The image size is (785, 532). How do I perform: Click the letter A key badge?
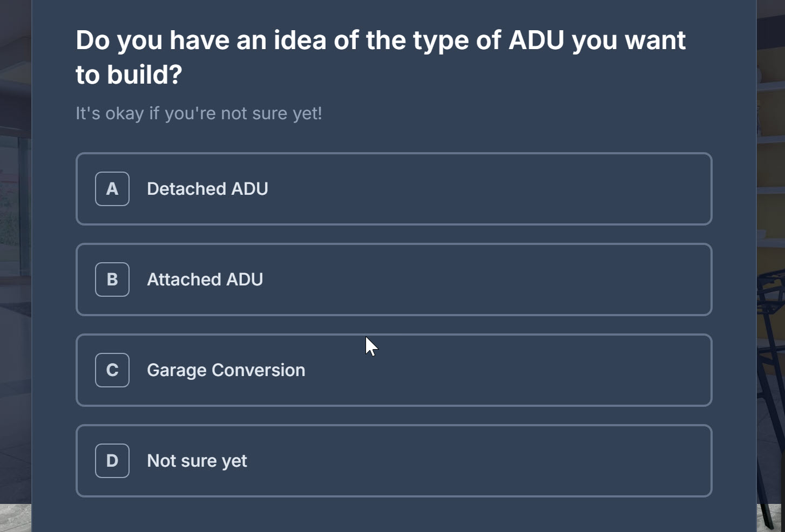(112, 189)
